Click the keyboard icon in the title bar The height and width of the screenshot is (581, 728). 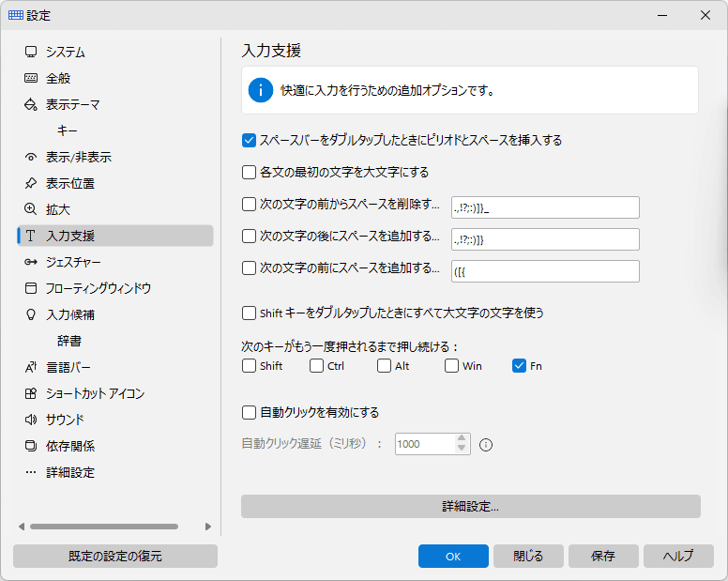[x=16, y=15]
